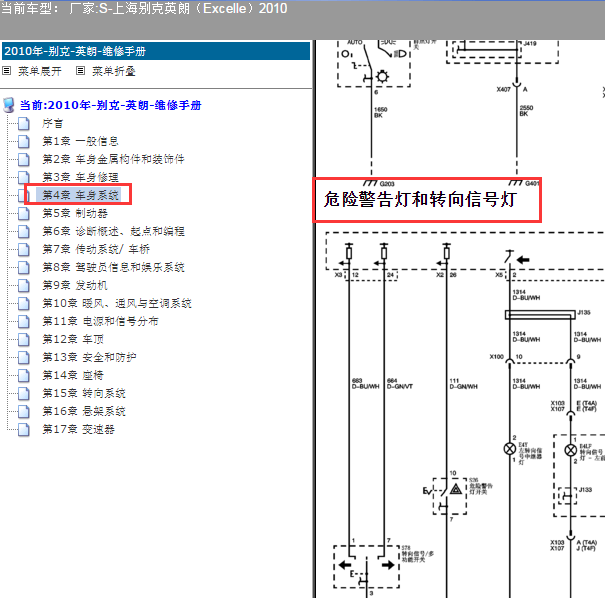The image size is (605, 598).
Task: Click the 2010年-别克-英朗-维修手册 header bar
Action: 156,51
